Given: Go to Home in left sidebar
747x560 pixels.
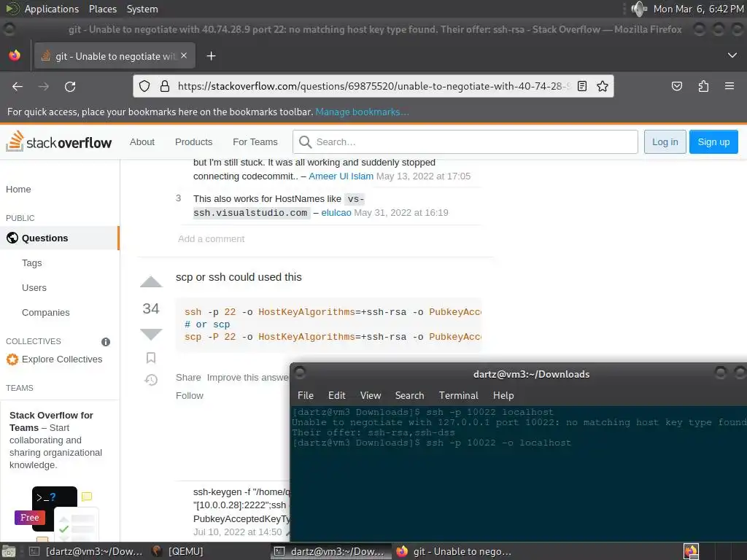Looking at the screenshot, I should coord(18,189).
